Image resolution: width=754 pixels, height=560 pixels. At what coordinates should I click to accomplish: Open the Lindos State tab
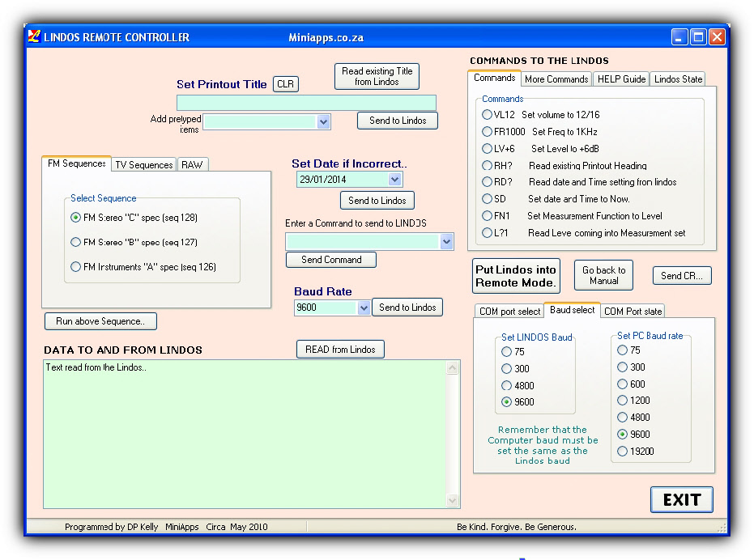(678, 78)
